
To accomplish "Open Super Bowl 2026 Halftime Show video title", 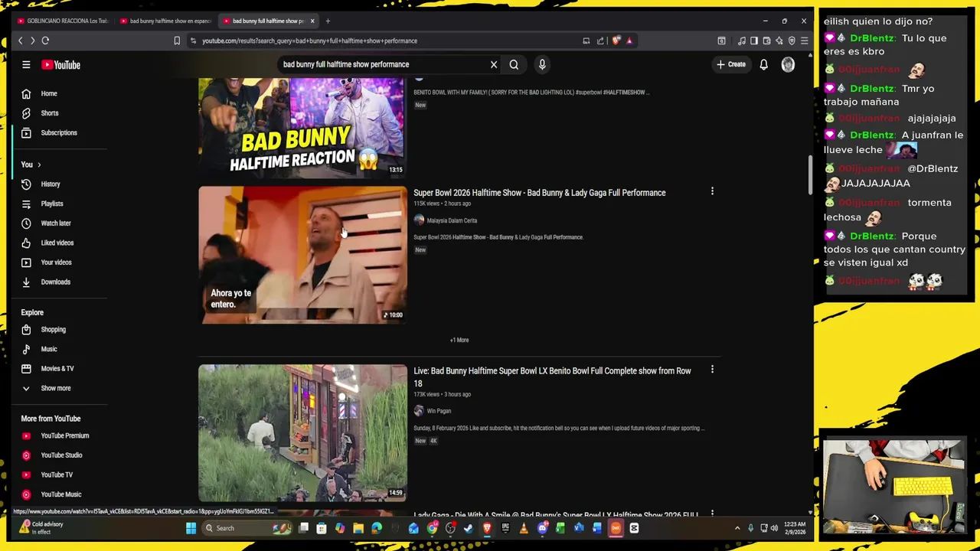I will coord(540,193).
